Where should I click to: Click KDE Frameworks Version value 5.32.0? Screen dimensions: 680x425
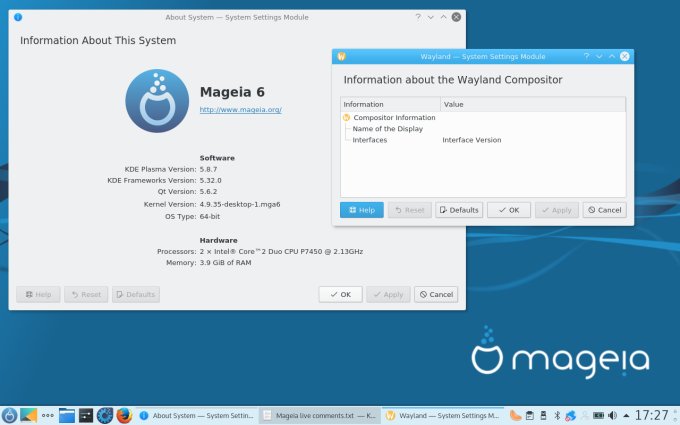(x=210, y=180)
